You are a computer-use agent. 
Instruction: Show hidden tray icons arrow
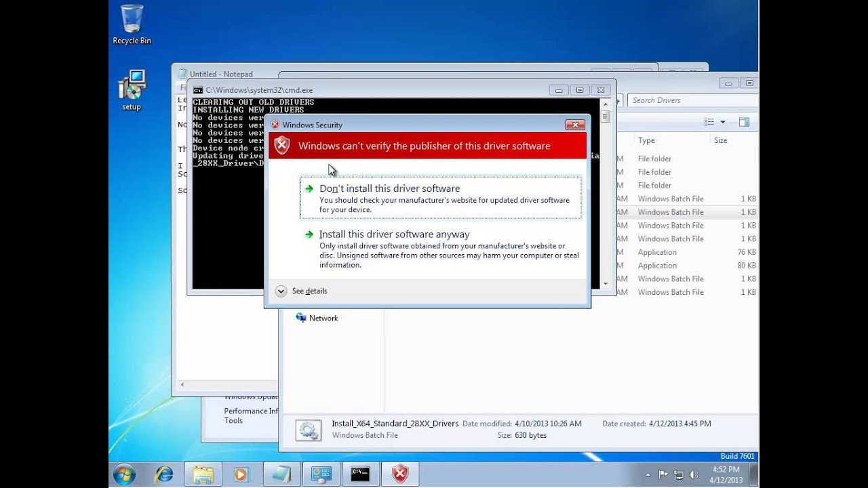648,475
